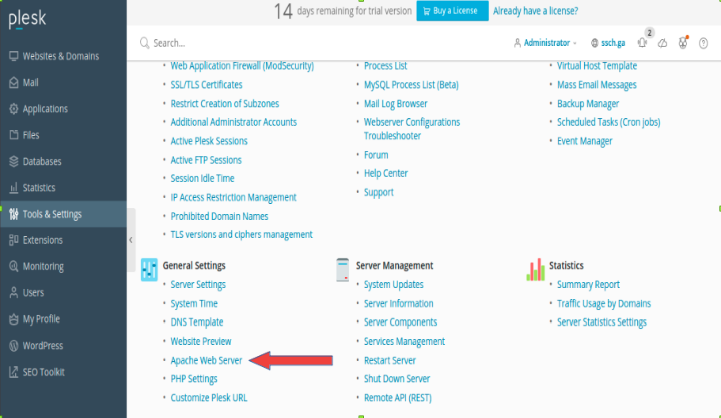Open the Administrator account dropdown
721x418 pixels.
545,43
